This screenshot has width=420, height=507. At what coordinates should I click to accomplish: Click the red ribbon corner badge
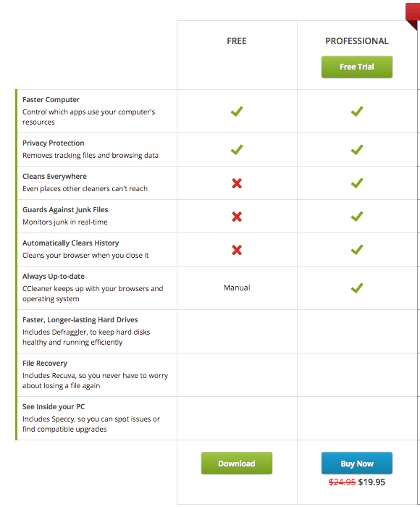point(413,16)
